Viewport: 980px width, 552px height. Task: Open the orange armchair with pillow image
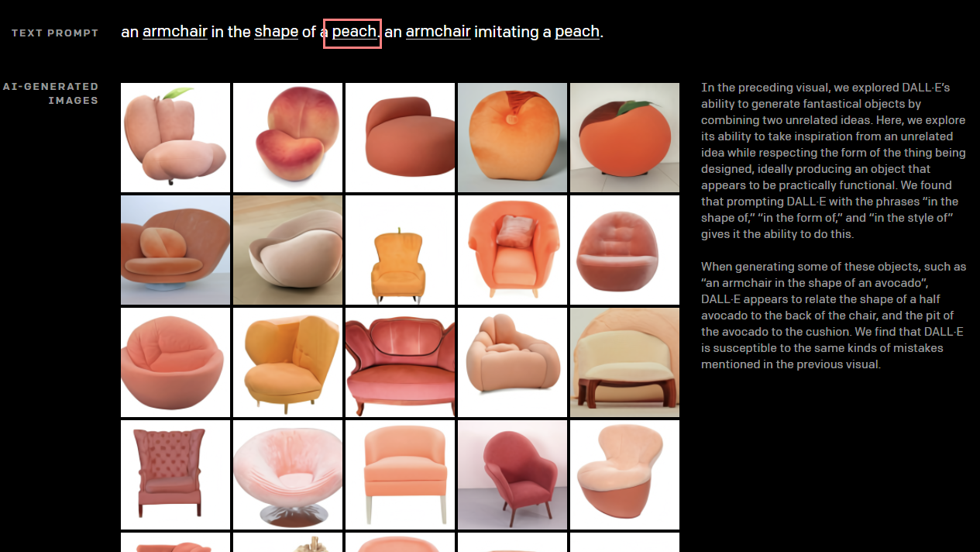point(512,250)
